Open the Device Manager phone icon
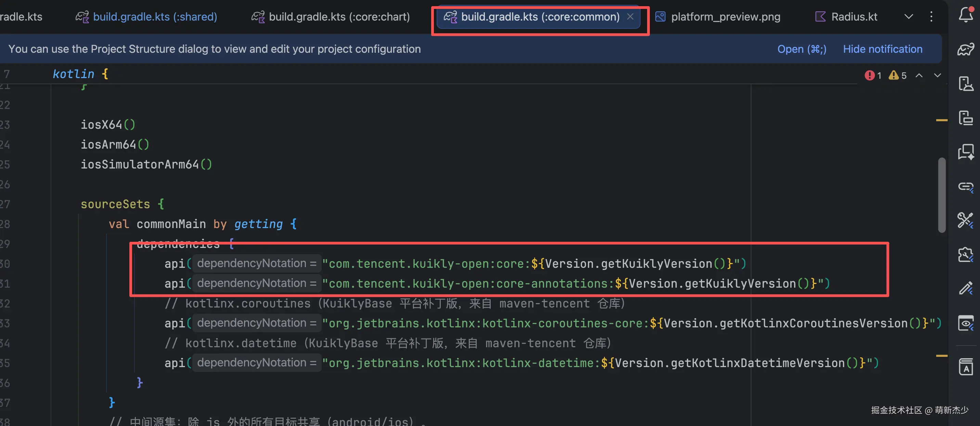The image size is (980, 426). coord(966,83)
